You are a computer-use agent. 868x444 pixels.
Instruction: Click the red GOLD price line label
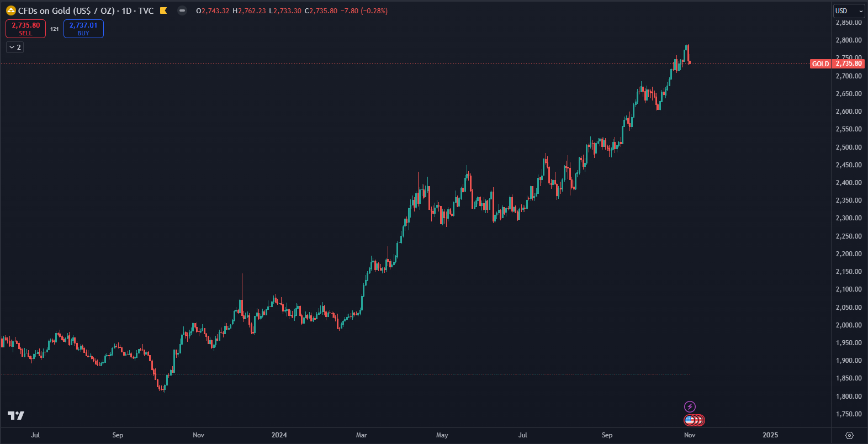pos(821,64)
